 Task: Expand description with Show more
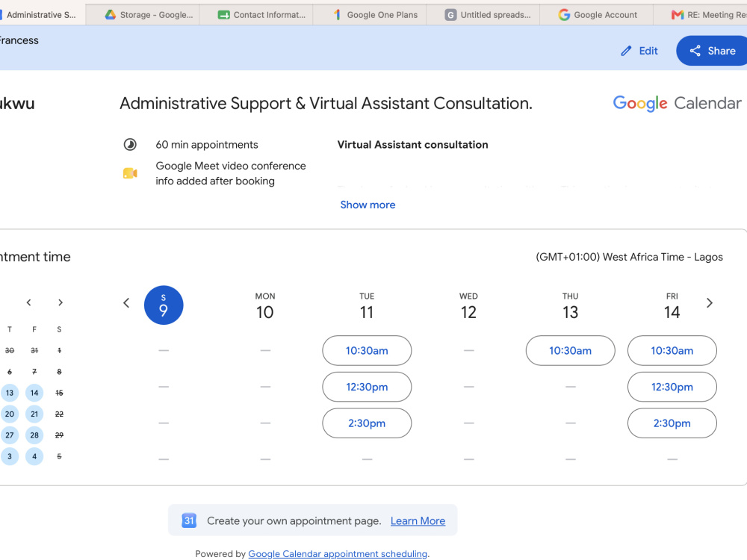coord(368,205)
